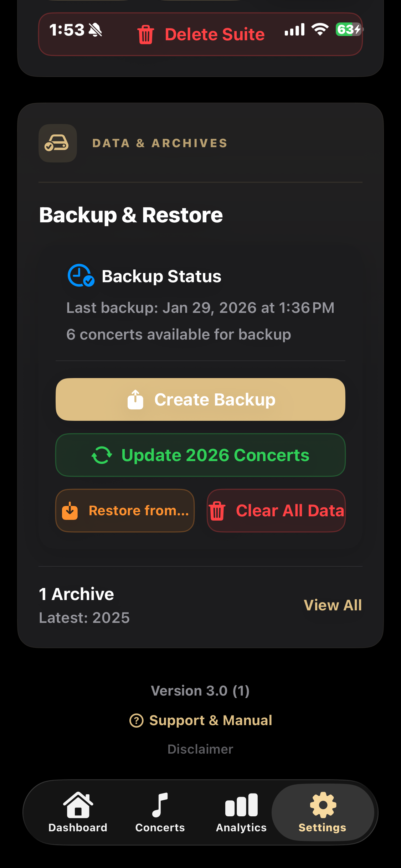Tap the Clear All Data button
Screen dimensions: 401x868
click(276, 510)
